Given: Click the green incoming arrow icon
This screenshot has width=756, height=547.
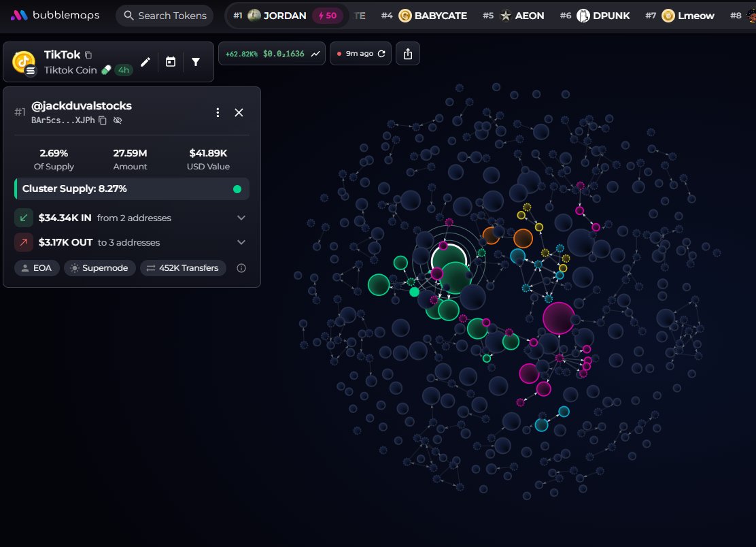Looking at the screenshot, I should coord(24,218).
